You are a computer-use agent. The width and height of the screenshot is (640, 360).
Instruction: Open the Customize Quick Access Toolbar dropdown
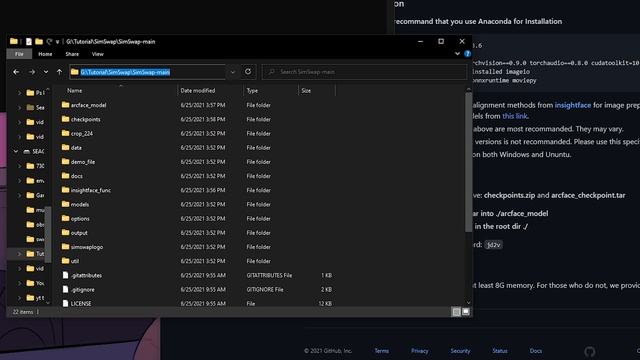(58, 42)
